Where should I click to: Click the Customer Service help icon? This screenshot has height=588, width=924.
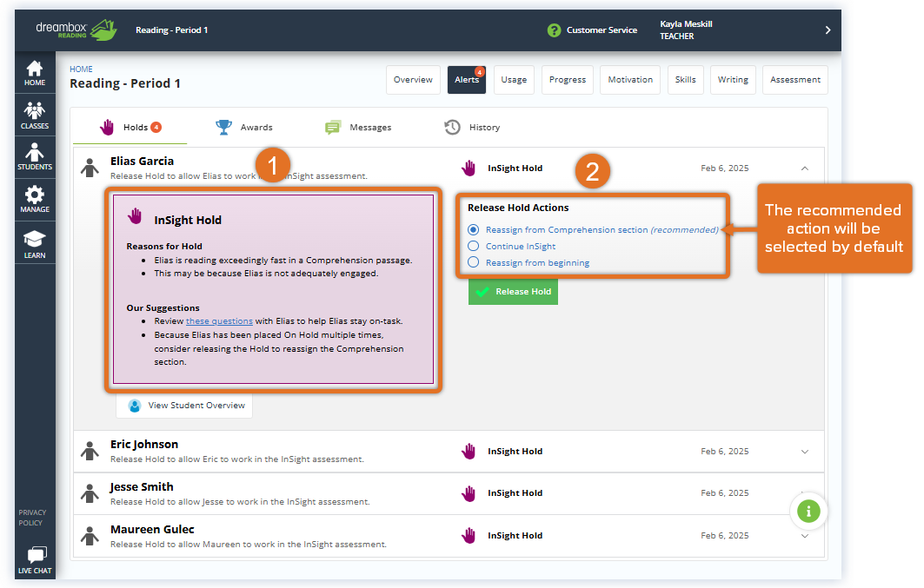(555, 30)
